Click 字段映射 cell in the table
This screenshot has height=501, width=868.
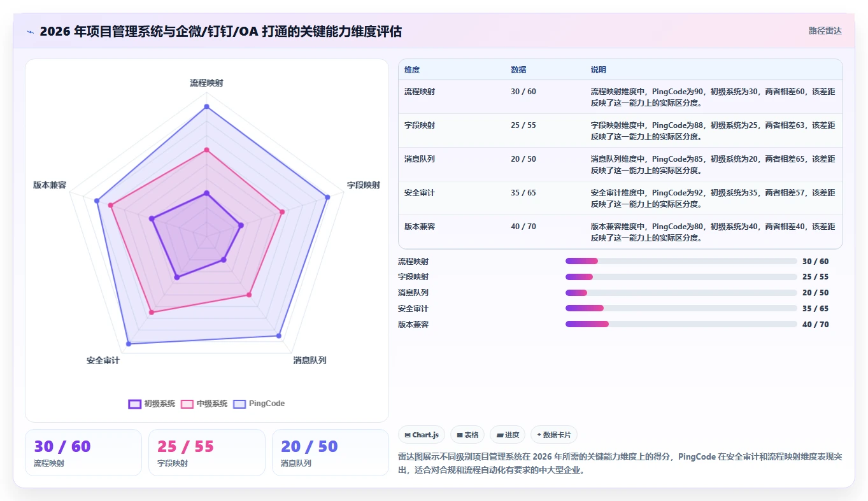(420, 125)
